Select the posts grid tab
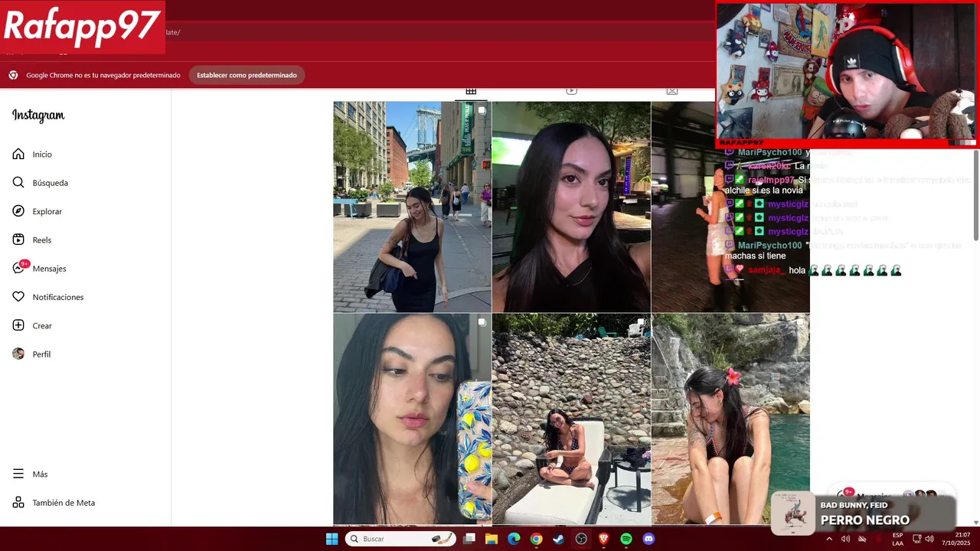 point(471,91)
